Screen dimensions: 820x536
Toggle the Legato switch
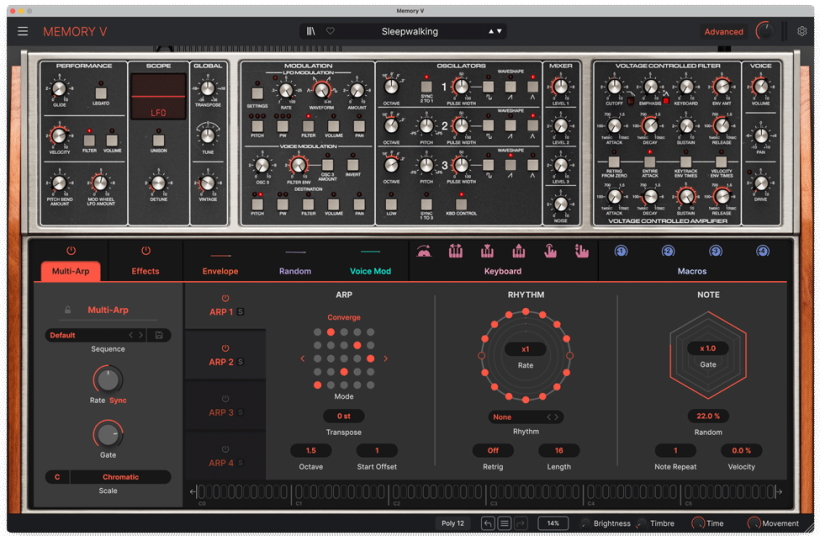click(101, 93)
